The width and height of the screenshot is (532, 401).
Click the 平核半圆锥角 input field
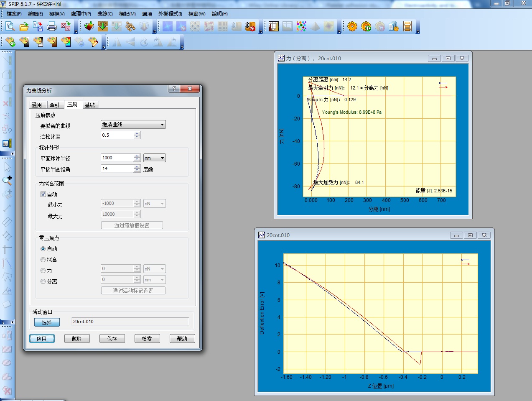117,169
